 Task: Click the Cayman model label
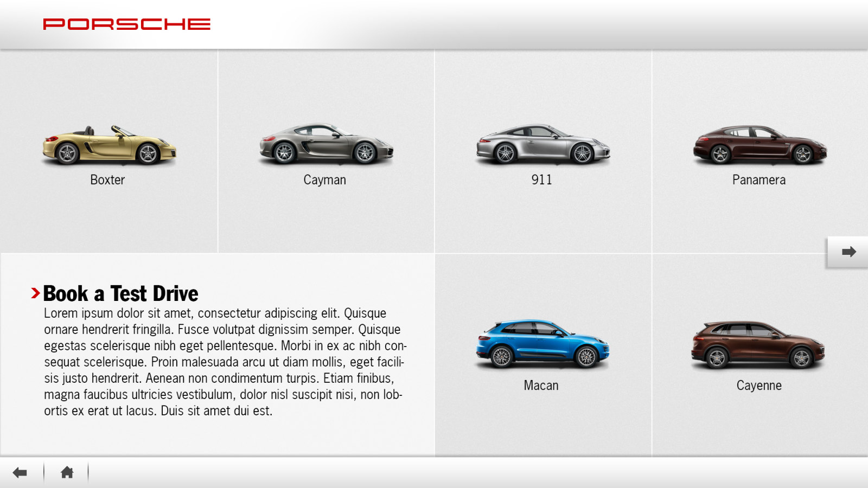[324, 179]
